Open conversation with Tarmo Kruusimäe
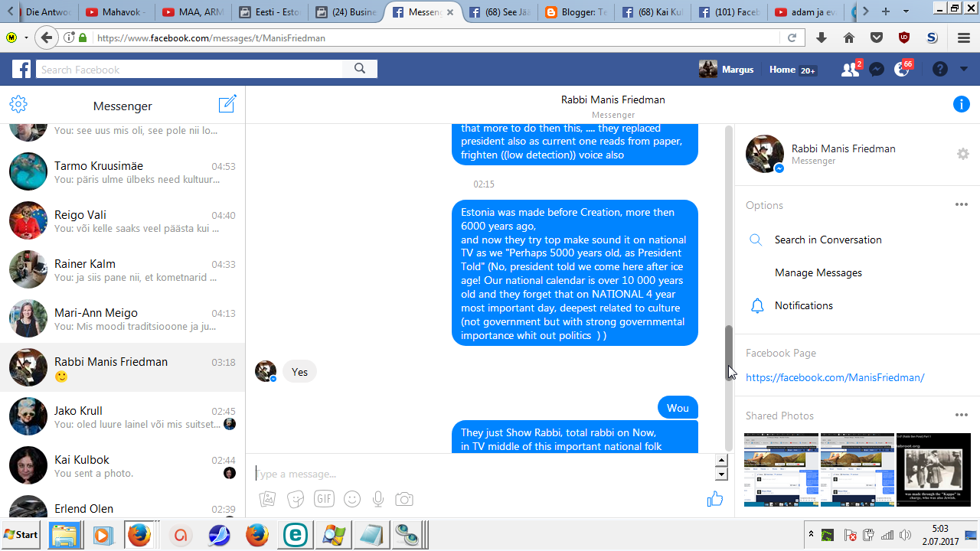980x551 pixels. 122,171
